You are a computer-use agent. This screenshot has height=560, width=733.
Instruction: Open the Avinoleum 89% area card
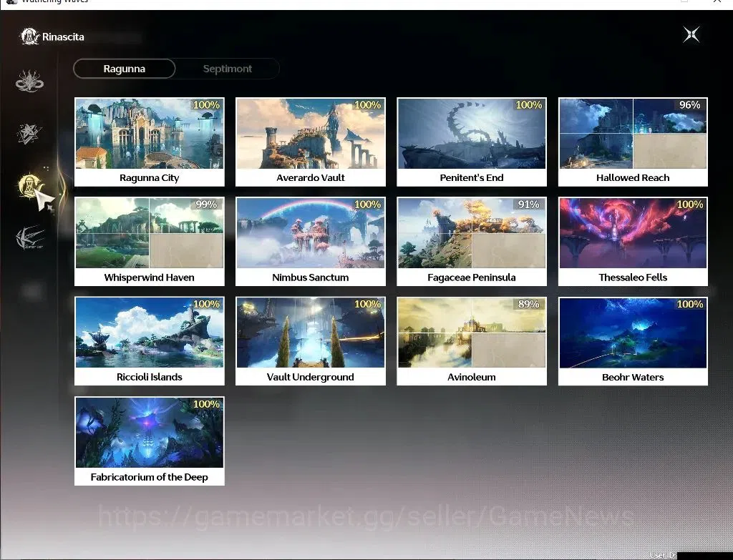point(472,341)
